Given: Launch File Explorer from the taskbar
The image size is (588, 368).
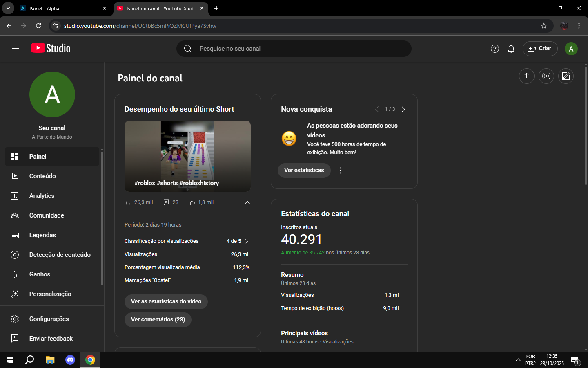Looking at the screenshot, I should (50, 360).
